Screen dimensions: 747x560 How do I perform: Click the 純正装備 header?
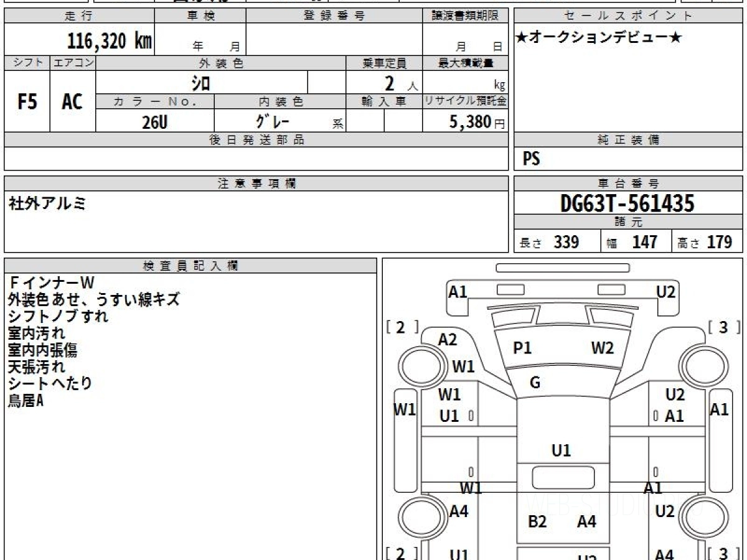628,140
